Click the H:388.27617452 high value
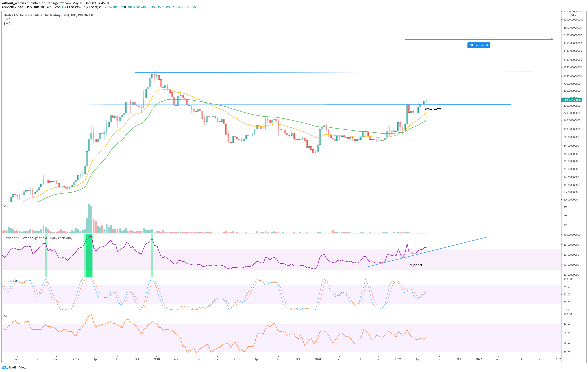Viewport: 588px width, 372px height. [136, 7]
